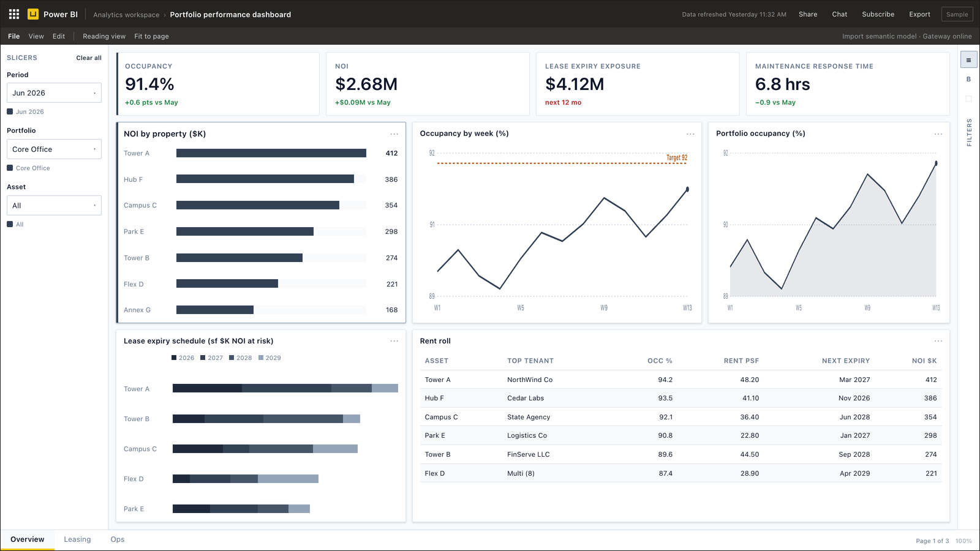Click the 2027 legend swatch
Image resolution: width=980 pixels, height=551 pixels.
(203, 358)
